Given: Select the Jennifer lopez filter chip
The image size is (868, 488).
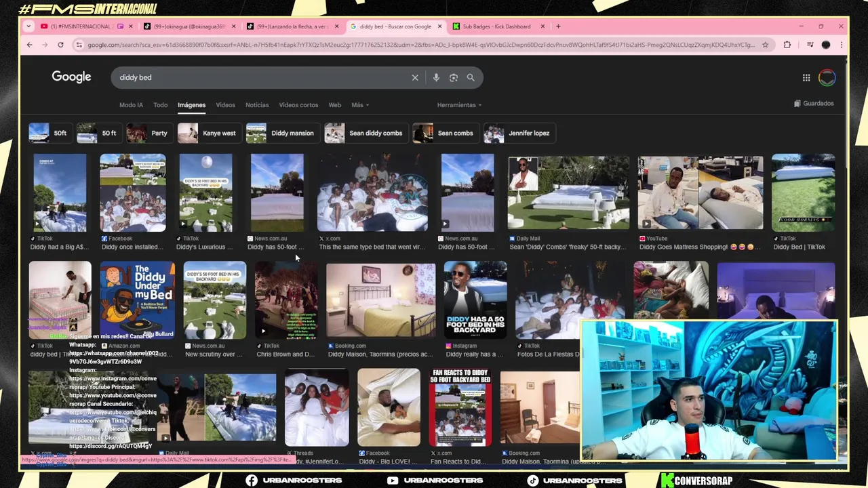Looking at the screenshot, I should 519,133.
